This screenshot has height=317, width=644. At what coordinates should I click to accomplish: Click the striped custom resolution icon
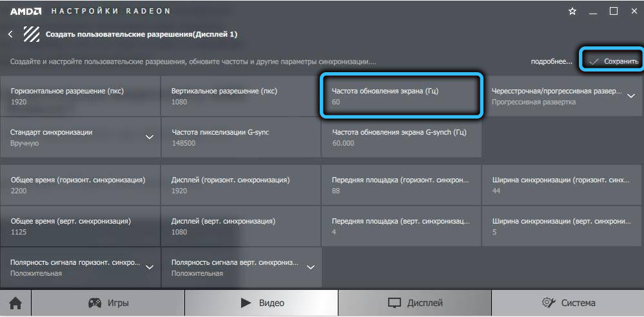[32, 34]
